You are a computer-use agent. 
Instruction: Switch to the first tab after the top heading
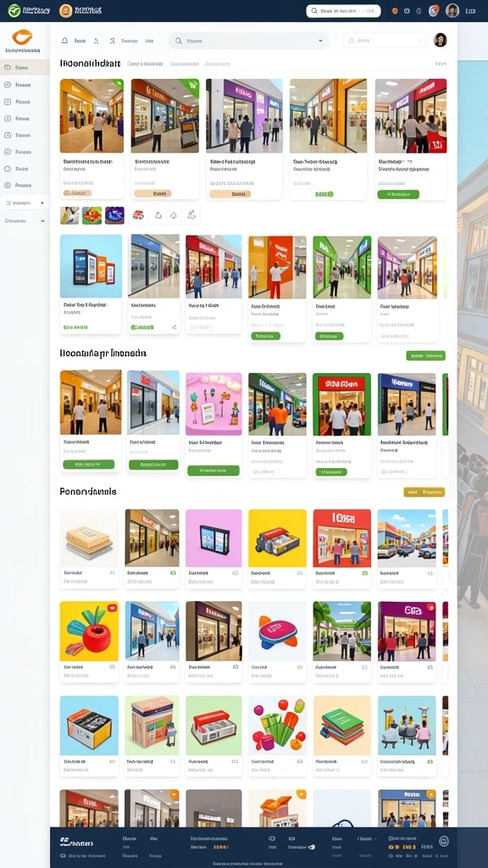pos(145,64)
